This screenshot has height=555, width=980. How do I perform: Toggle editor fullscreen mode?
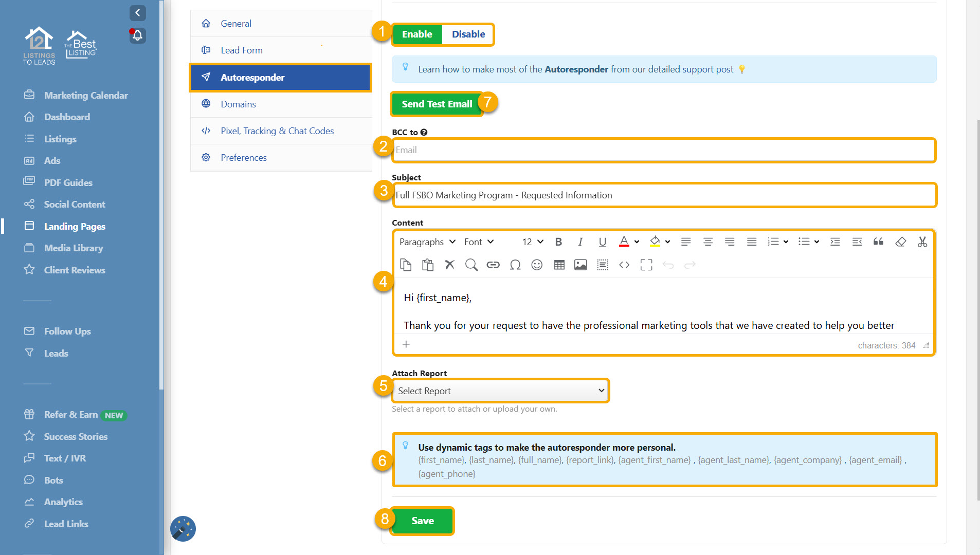pyautogui.click(x=646, y=265)
